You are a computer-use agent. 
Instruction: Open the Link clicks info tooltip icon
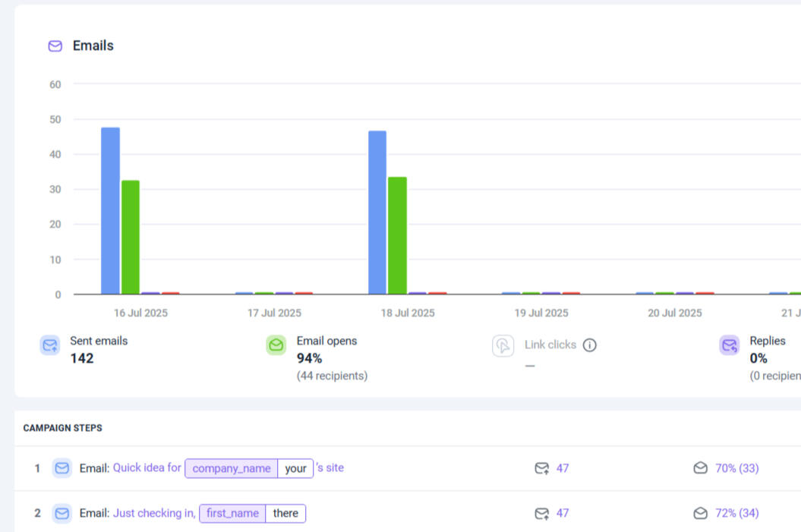pyautogui.click(x=589, y=345)
